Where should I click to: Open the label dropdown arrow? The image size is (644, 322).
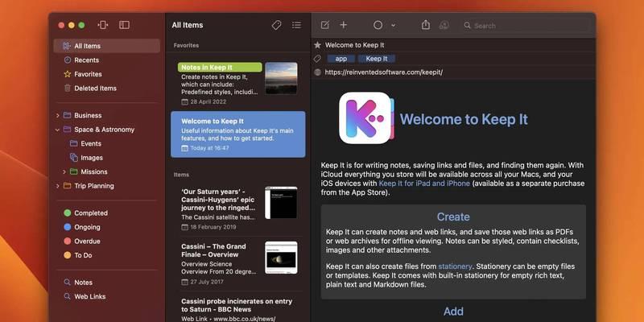[393, 26]
